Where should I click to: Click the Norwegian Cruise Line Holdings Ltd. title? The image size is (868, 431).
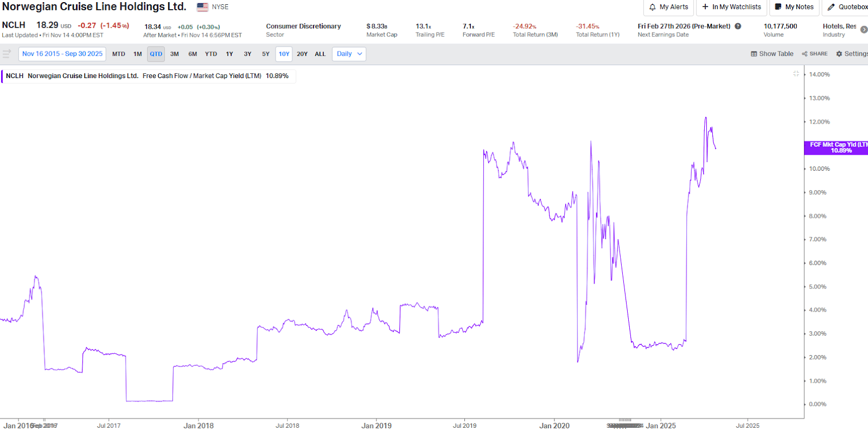point(94,7)
